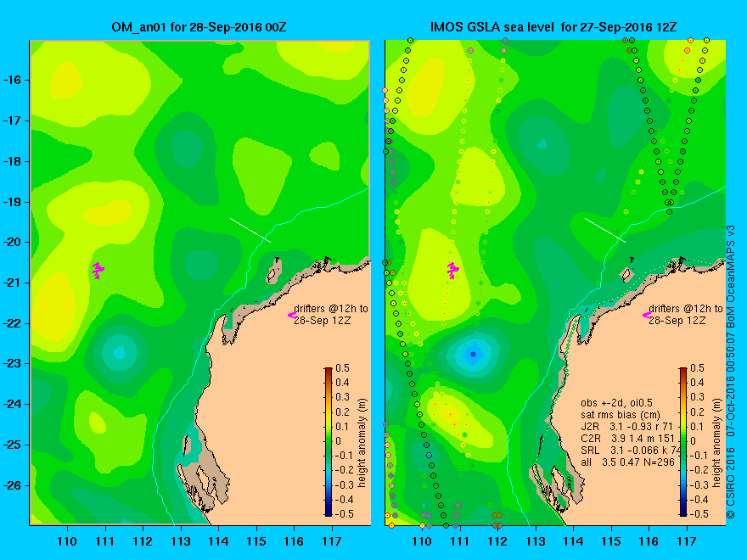Click longitude label 110 under left map
The image size is (747, 560).
[67, 541]
